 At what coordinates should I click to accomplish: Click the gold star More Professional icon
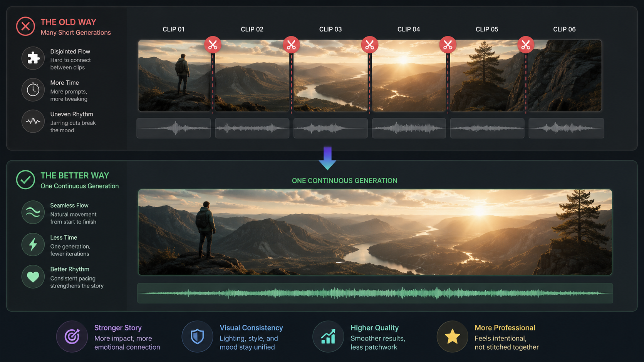452,337
